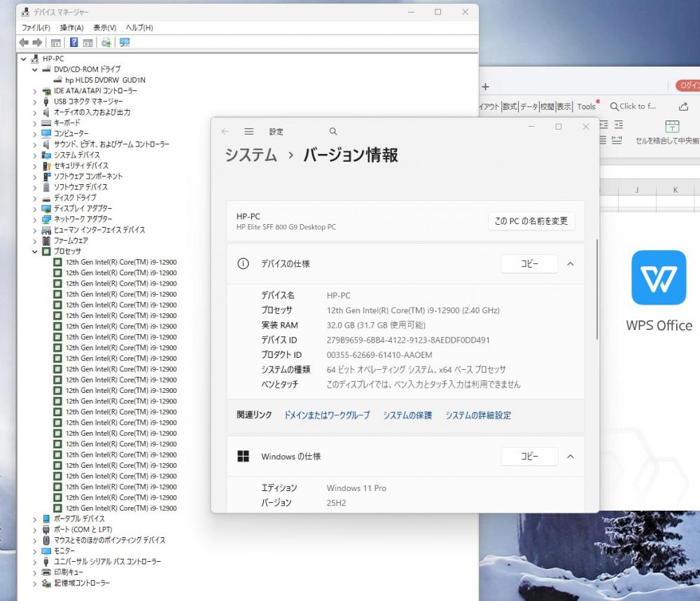This screenshot has height=601, width=700.
Task: Open the hamburger navigation menu in Settings
Action: point(249,132)
